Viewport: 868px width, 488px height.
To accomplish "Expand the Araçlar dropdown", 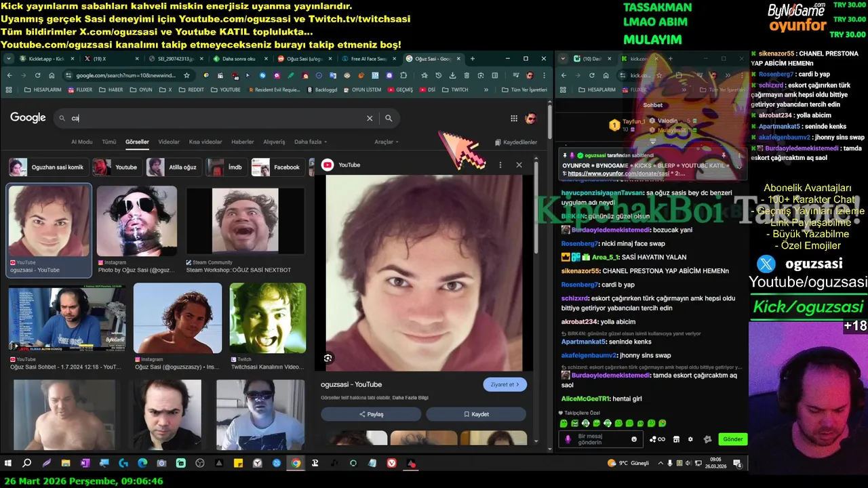I will tap(387, 142).
